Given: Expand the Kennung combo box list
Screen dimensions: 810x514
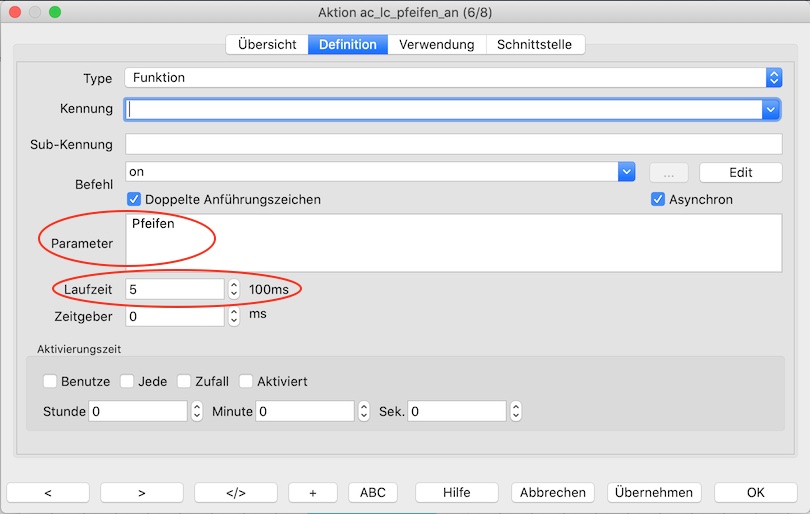Looking at the screenshot, I should tap(770, 109).
